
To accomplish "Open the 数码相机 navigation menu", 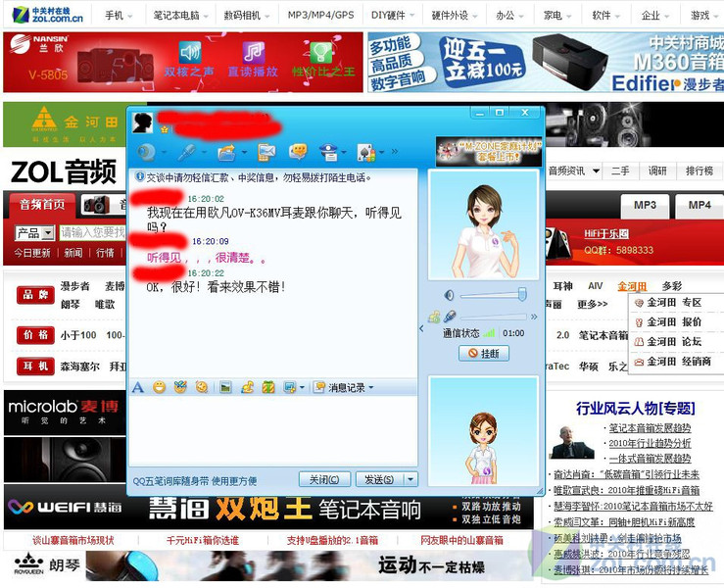I will 247,16.
